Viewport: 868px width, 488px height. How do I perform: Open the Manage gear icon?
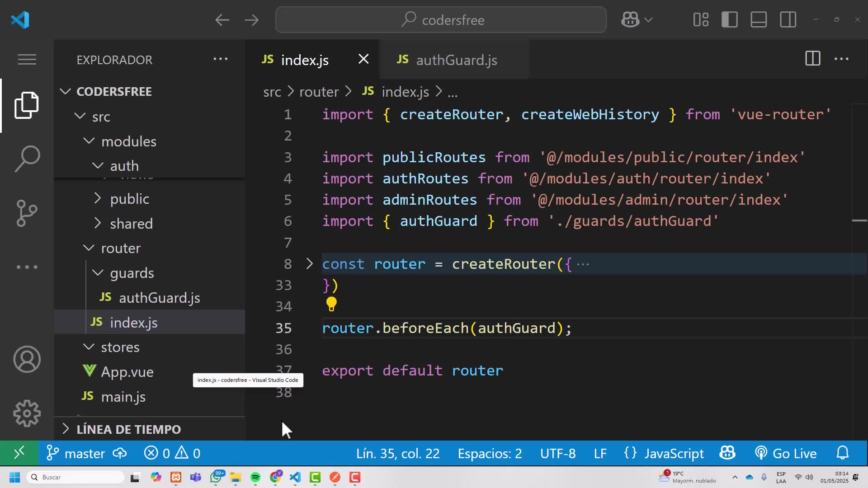[27, 413]
